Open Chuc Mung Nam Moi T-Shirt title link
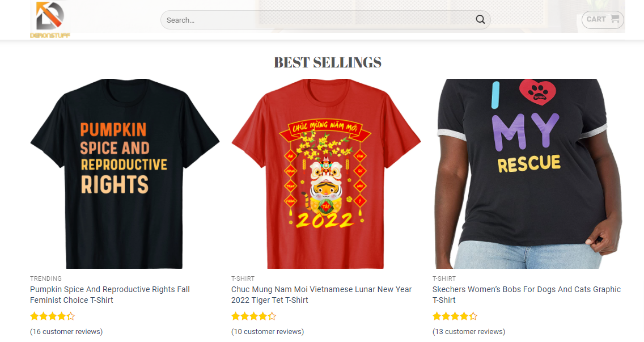This screenshot has width=644, height=342. pos(321,294)
